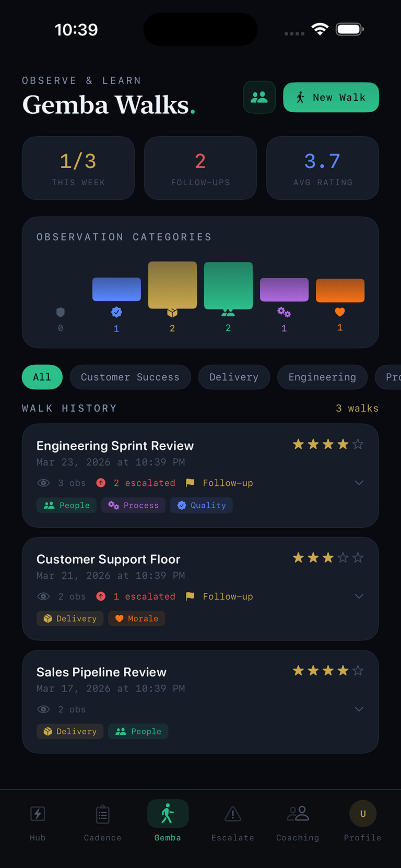
Task: Tap the Gemba walking figure icon
Action: pyautogui.click(x=168, y=814)
